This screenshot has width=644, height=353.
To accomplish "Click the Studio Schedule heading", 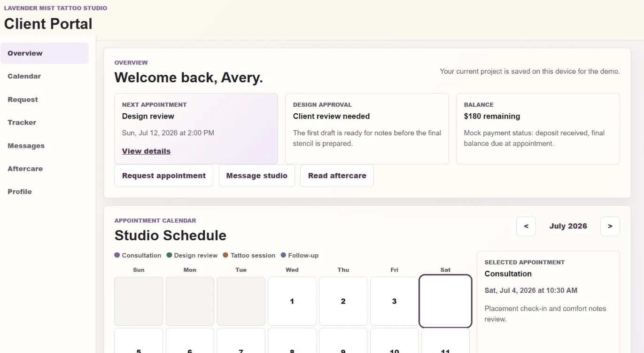I will (171, 235).
